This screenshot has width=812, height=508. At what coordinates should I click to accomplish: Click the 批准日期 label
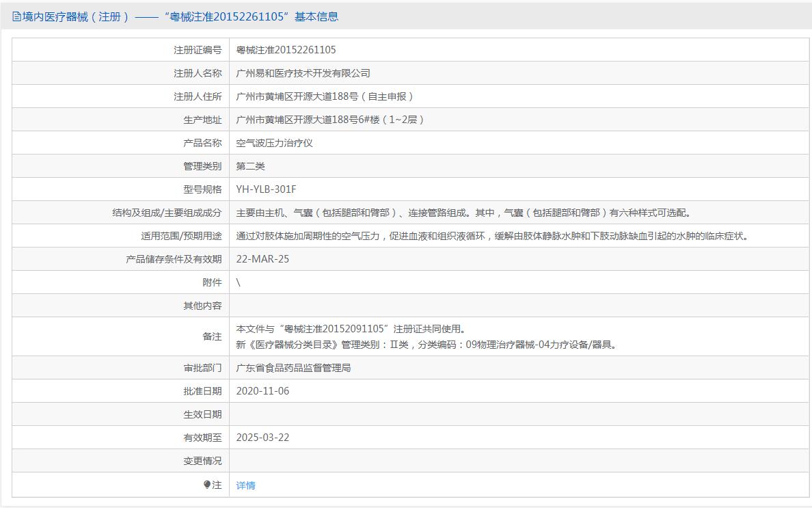[202, 391]
